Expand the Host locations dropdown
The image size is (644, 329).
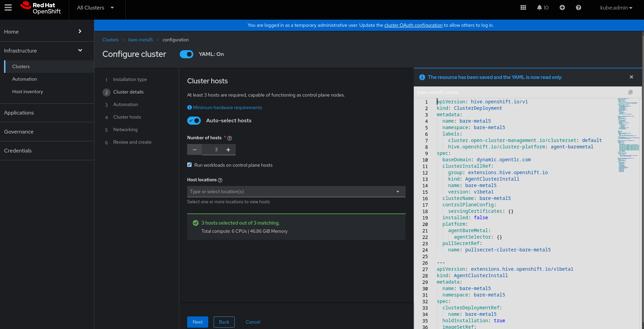click(397, 191)
